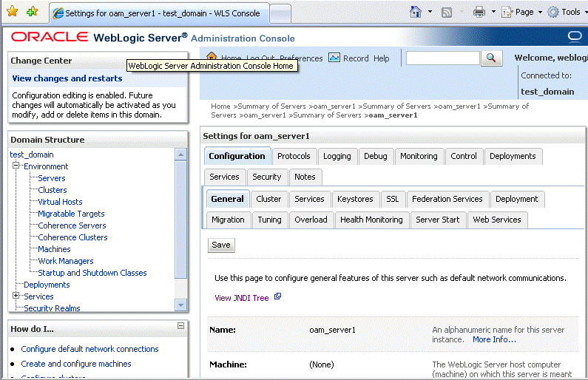This screenshot has width=588, height=380.
Task: Open Virtual Hosts in the domain tree
Action: 60,202
